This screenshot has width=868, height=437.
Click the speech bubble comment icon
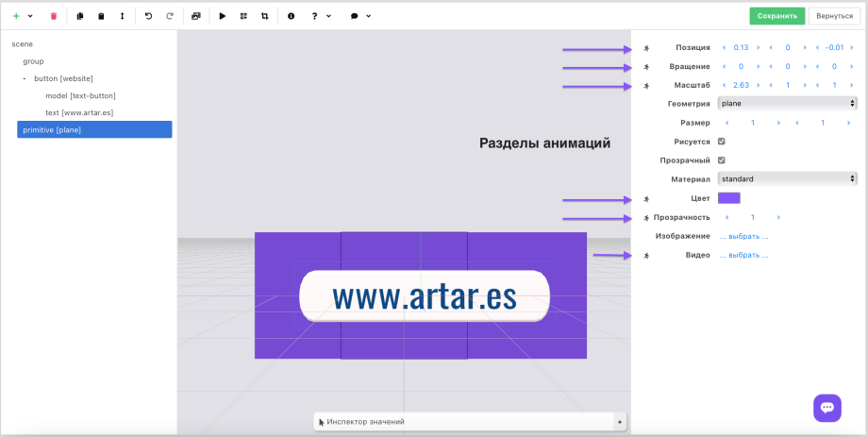tap(355, 16)
